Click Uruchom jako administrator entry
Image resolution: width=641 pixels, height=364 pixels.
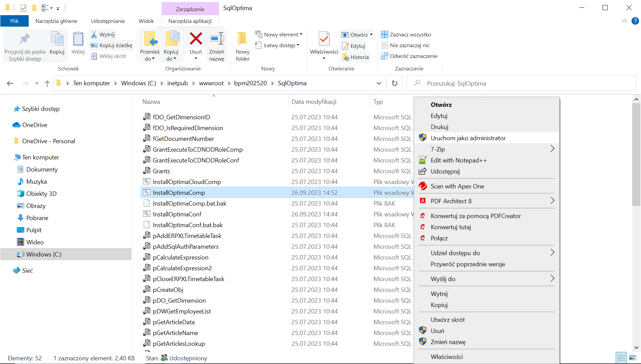tap(487, 138)
